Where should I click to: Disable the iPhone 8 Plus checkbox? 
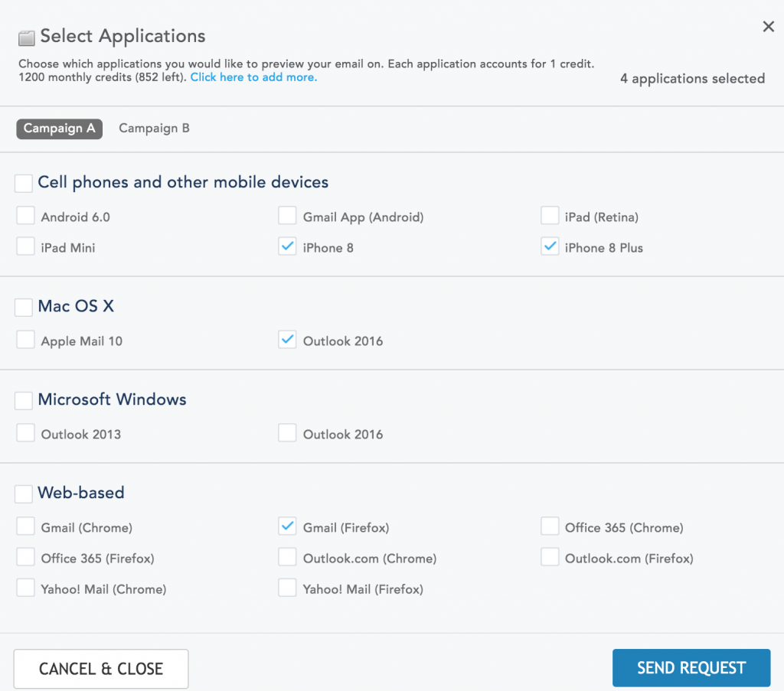click(550, 246)
